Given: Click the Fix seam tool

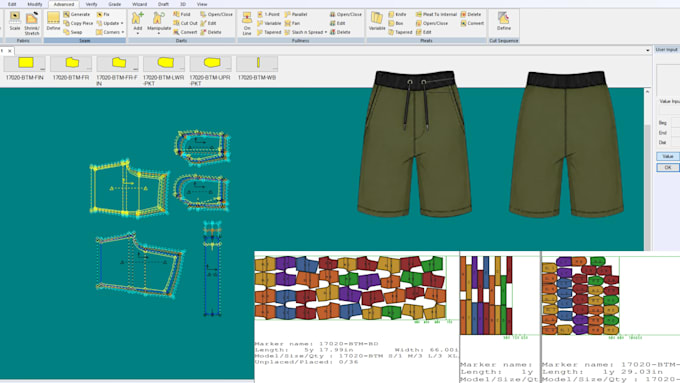Looking at the screenshot, I should pyautogui.click(x=103, y=14).
